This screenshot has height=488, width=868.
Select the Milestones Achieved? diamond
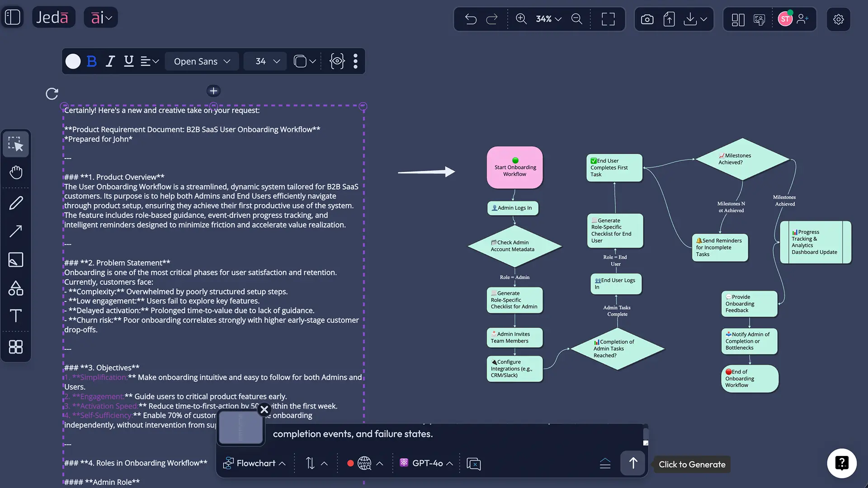pyautogui.click(x=742, y=159)
